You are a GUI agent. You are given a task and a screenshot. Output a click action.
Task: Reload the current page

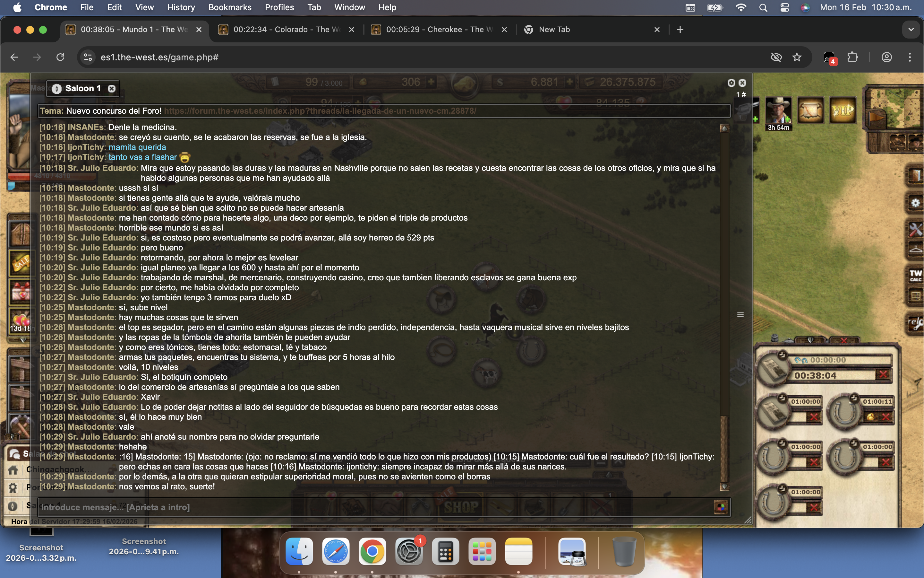point(60,57)
